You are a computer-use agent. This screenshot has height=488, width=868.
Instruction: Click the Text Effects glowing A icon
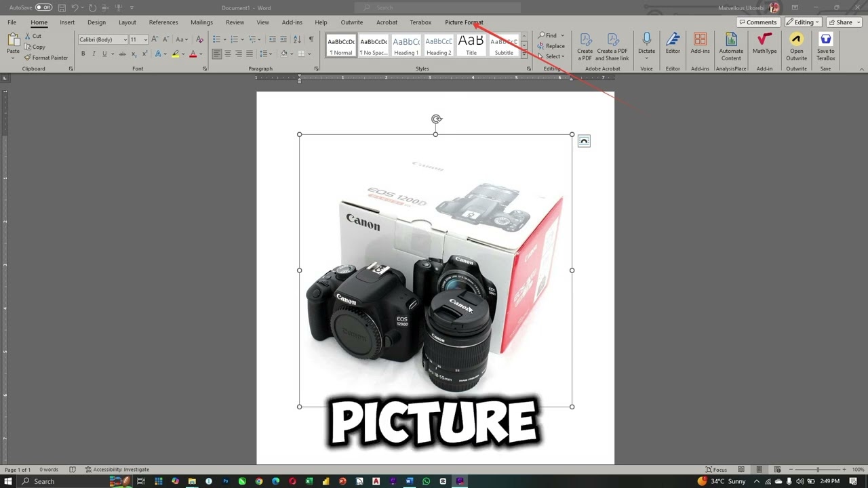tap(158, 54)
